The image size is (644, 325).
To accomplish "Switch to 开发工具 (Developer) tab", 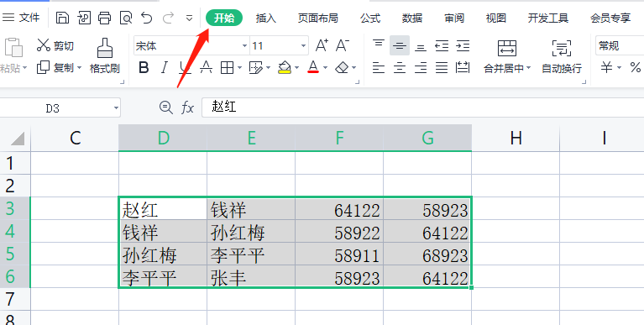I will pyautogui.click(x=548, y=18).
